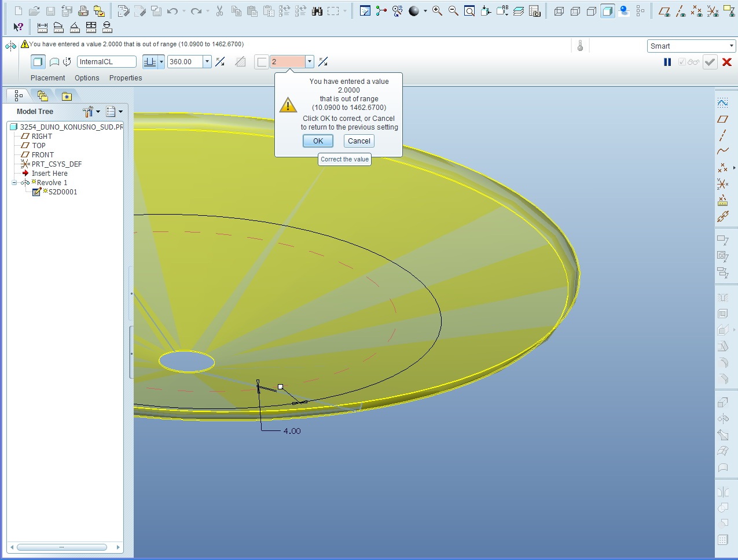Open the 360.00 angle value dropdown
This screenshot has height=560, width=738.
(207, 61)
